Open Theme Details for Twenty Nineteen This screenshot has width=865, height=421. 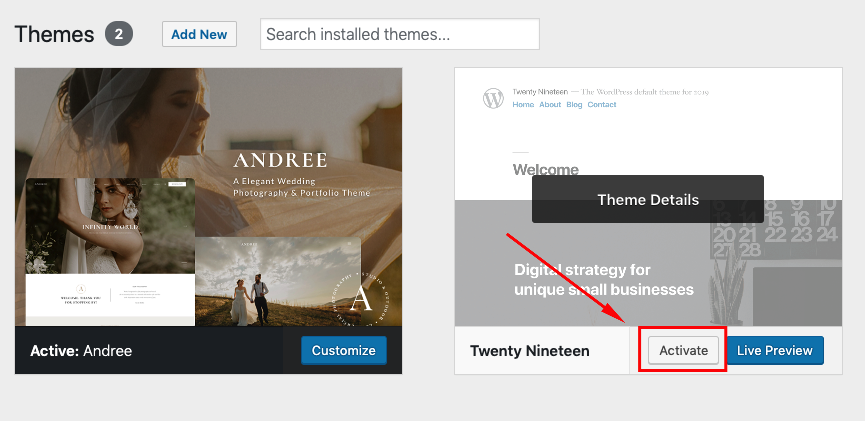point(648,199)
